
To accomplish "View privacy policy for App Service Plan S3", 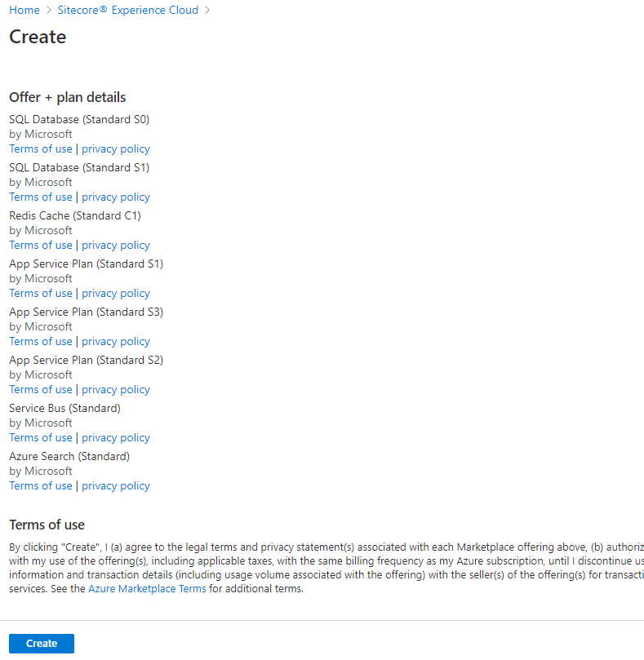I will click(x=116, y=342).
